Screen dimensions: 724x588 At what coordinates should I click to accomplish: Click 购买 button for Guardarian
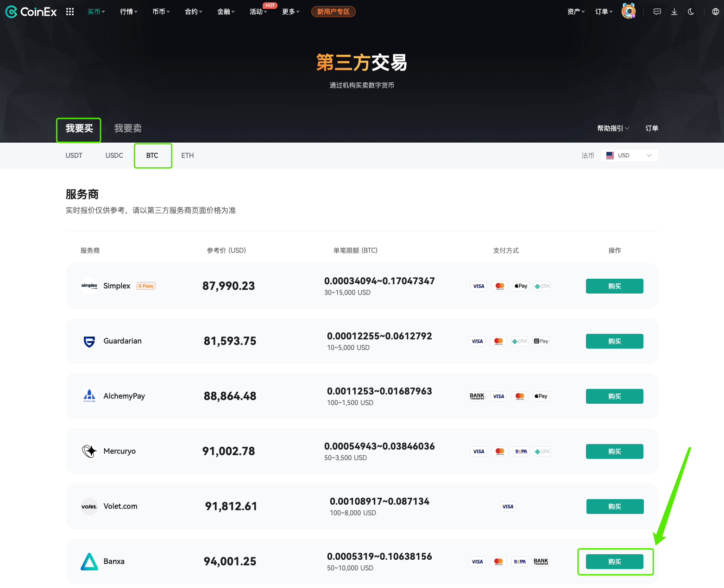[615, 341]
